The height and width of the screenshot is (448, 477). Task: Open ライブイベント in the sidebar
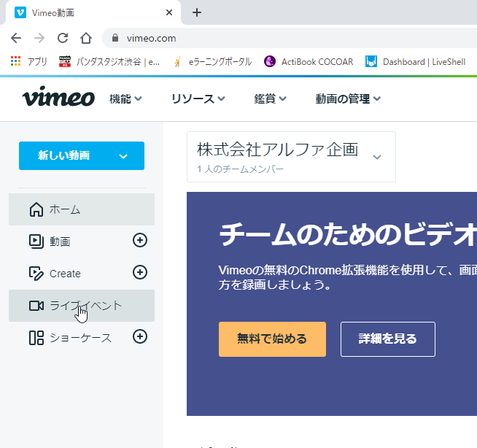pyautogui.click(x=82, y=306)
